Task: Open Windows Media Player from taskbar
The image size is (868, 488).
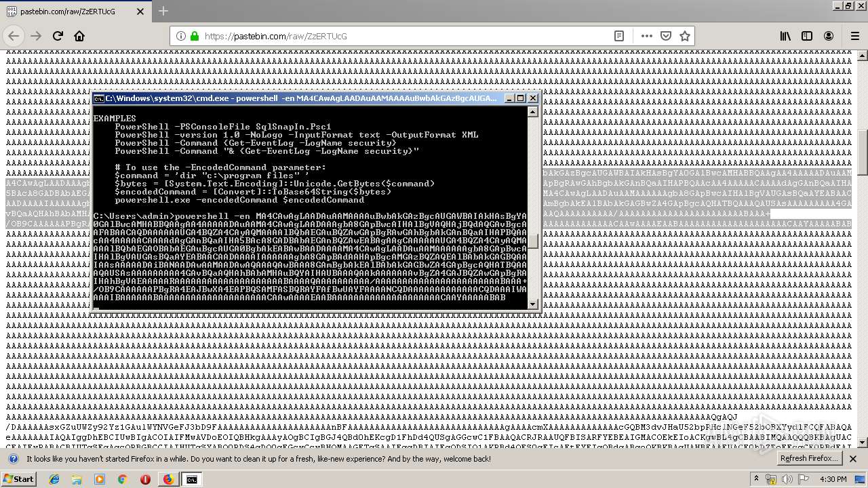Action: pyautogui.click(x=100, y=479)
